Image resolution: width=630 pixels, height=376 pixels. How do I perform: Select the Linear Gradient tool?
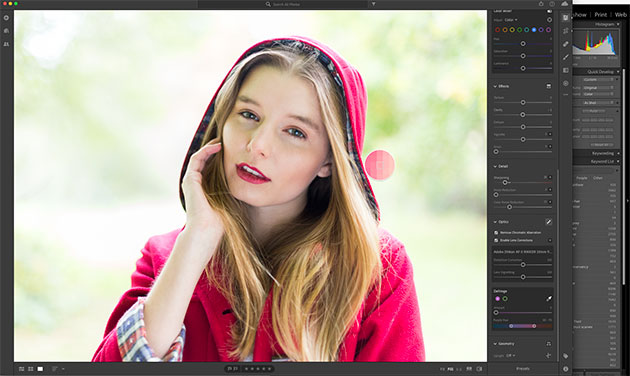pyautogui.click(x=566, y=70)
